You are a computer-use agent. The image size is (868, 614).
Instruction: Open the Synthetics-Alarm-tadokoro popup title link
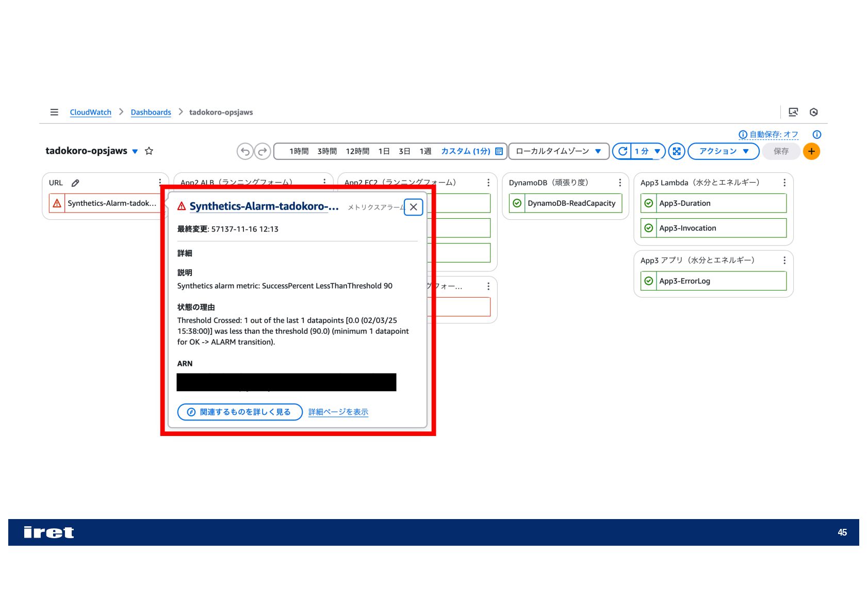point(264,206)
